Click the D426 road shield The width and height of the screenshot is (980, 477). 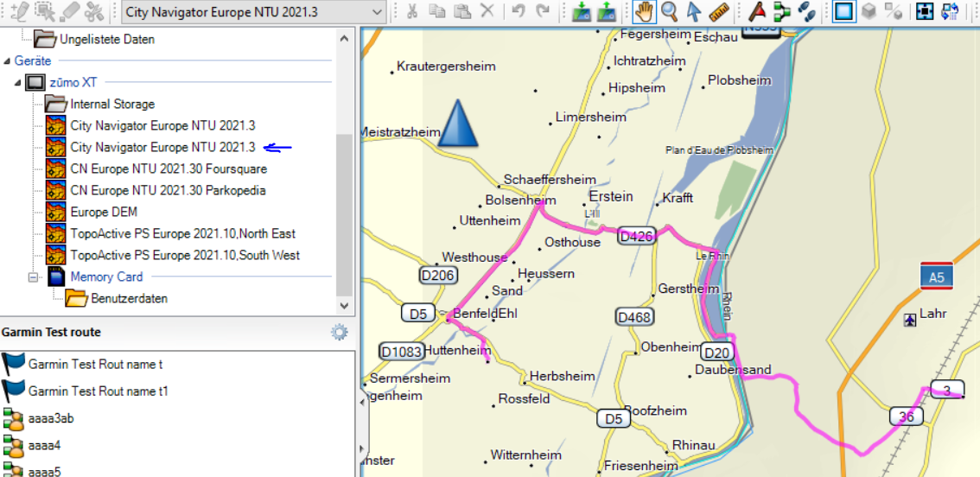pyautogui.click(x=637, y=236)
